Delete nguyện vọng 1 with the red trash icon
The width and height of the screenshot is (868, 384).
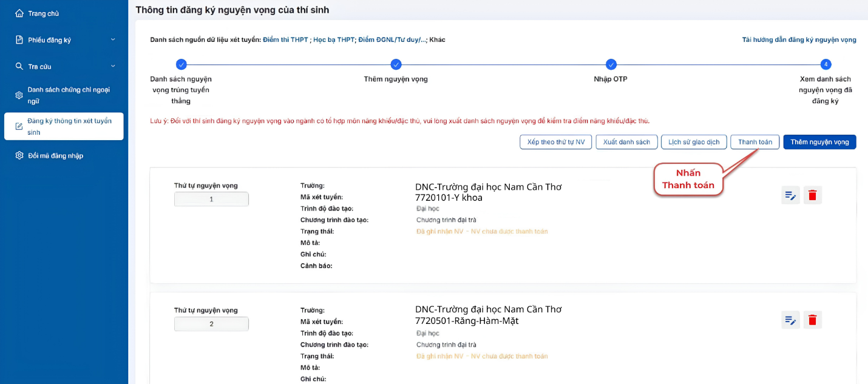coord(813,195)
